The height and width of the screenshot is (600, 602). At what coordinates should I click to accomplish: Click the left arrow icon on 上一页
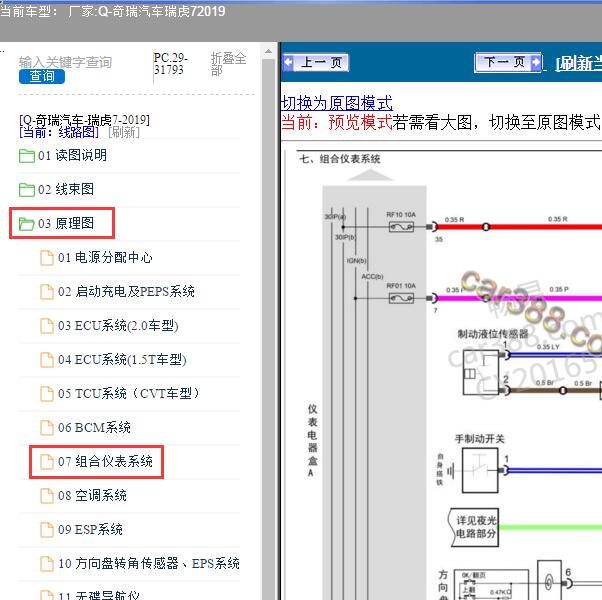tap(288, 63)
